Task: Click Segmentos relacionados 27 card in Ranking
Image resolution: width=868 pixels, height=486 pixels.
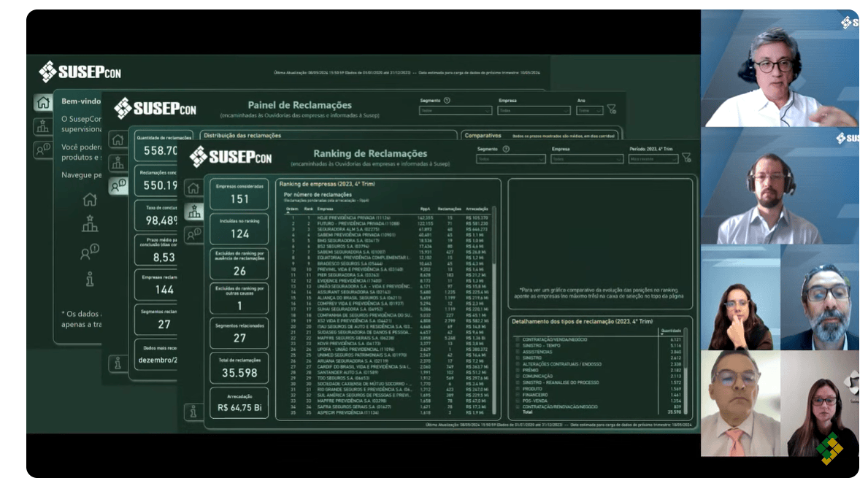Action: (239, 333)
